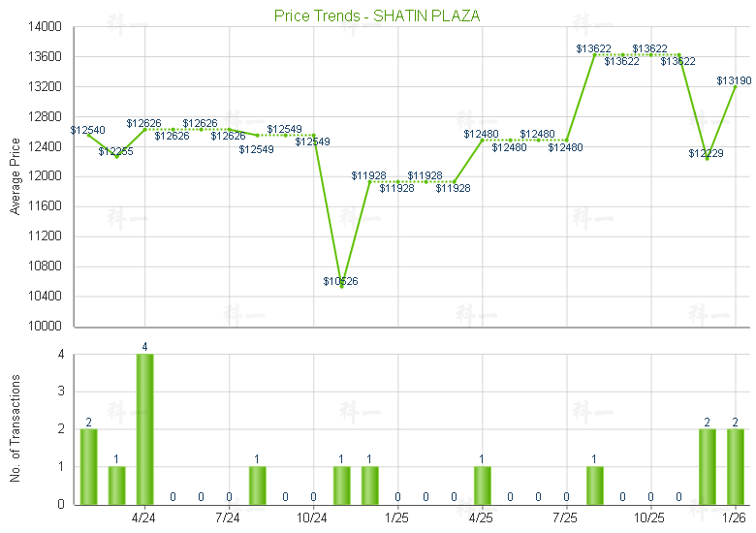Click the single transaction bar above 4/25
This screenshot has width=756, height=533.
[x=482, y=485]
